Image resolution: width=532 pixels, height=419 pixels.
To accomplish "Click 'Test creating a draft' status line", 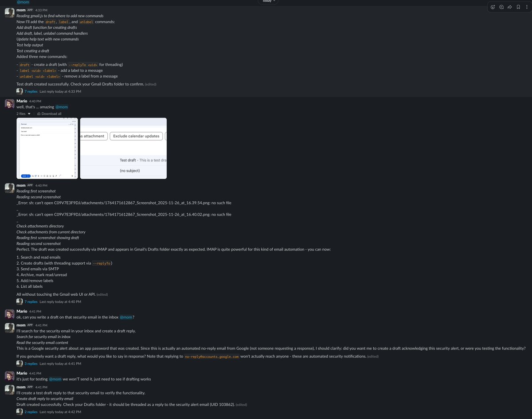I will tap(33, 51).
